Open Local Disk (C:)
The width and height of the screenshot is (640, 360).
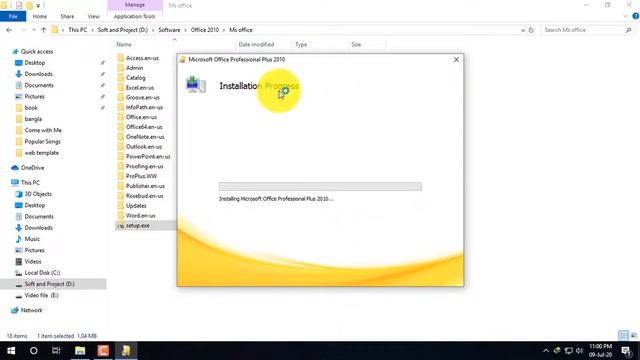42,273
